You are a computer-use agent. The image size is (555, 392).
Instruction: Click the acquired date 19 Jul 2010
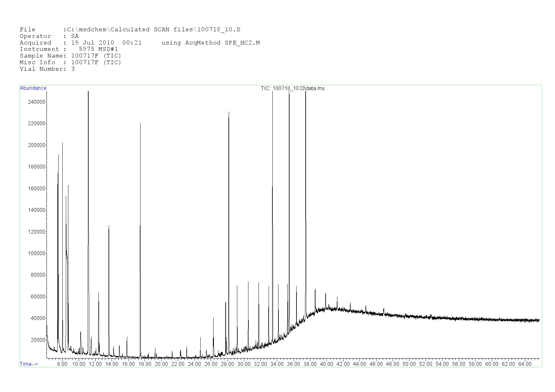pyautogui.click(x=92, y=43)
